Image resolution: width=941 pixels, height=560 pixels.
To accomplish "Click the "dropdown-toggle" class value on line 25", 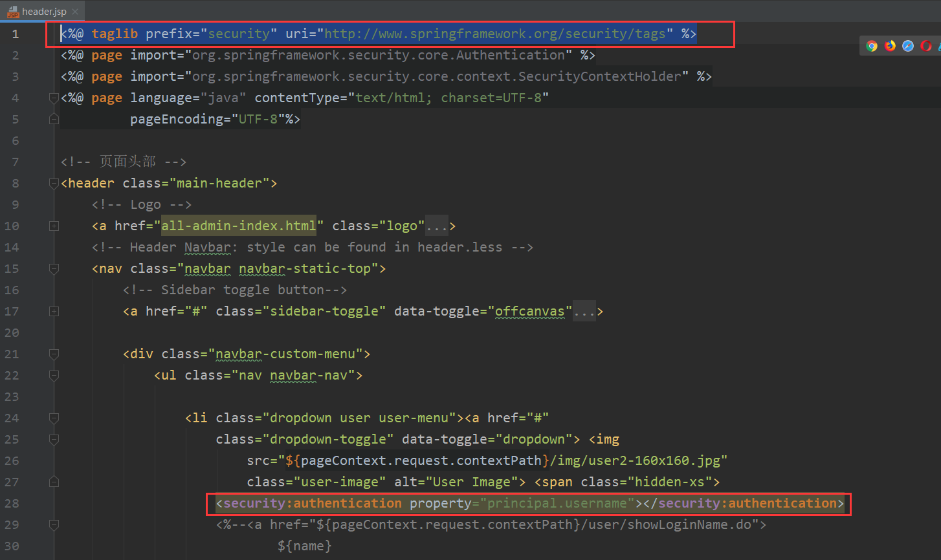I will click(328, 439).
